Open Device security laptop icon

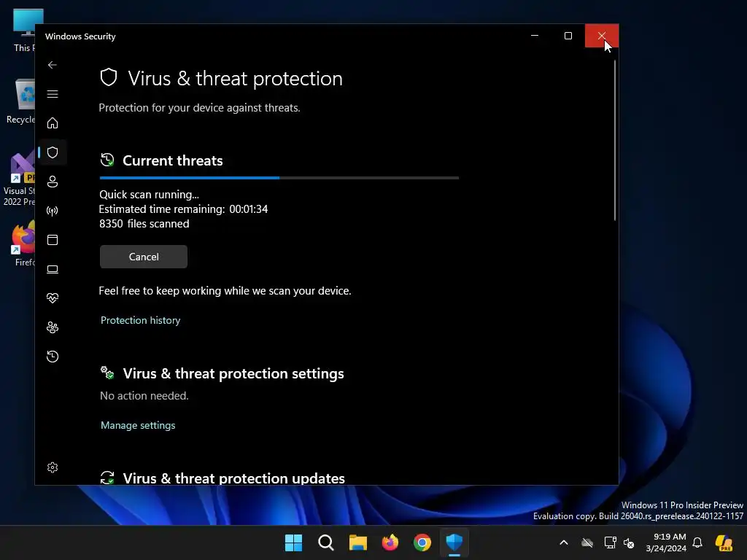point(53,269)
